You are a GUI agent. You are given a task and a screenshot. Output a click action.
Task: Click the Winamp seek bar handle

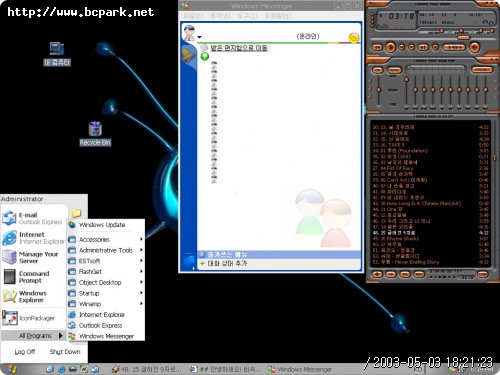point(463,38)
